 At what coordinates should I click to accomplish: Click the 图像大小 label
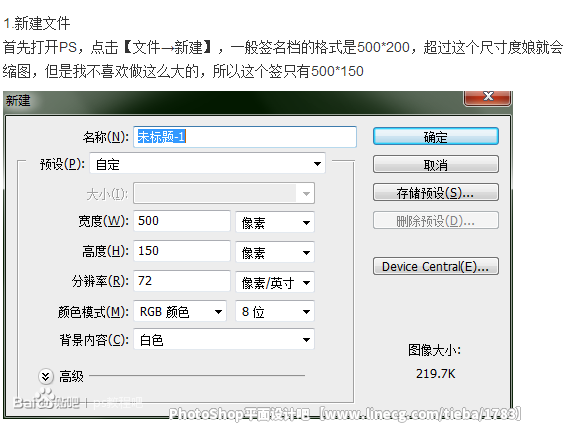(434, 350)
